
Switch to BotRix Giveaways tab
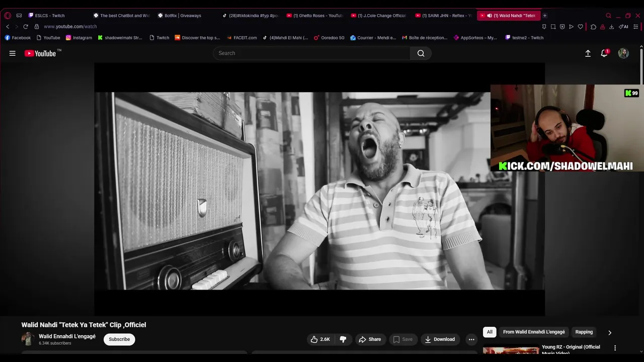tap(186, 16)
